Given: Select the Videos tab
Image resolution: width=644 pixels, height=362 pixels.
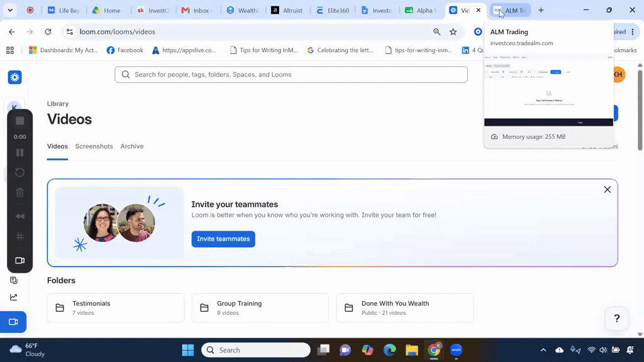Looking at the screenshot, I should pyautogui.click(x=57, y=146).
